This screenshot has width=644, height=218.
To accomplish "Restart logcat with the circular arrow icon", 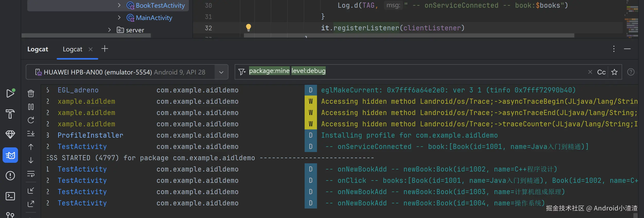I will 31,120.
